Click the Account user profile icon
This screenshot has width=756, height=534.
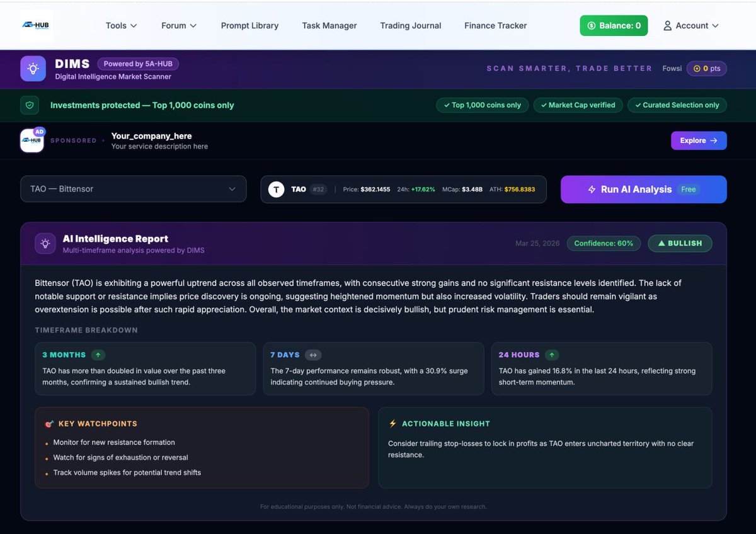pyautogui.click(x=667, y=26)
